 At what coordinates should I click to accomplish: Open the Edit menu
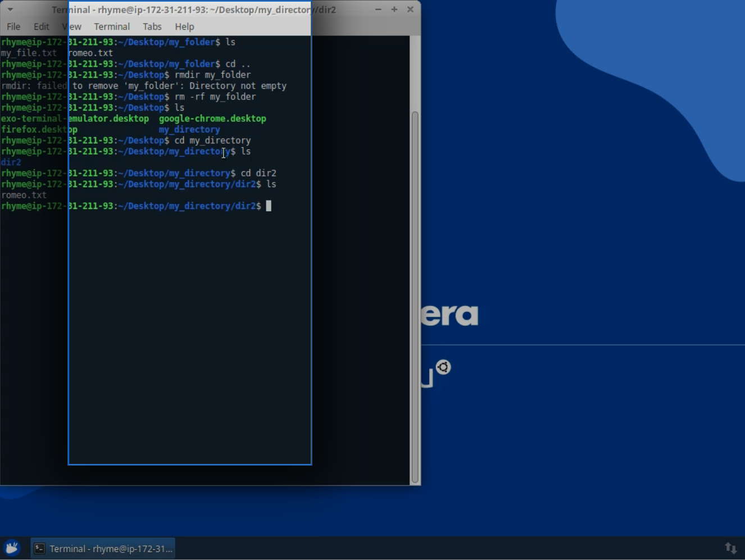click(x=41, y=26)
